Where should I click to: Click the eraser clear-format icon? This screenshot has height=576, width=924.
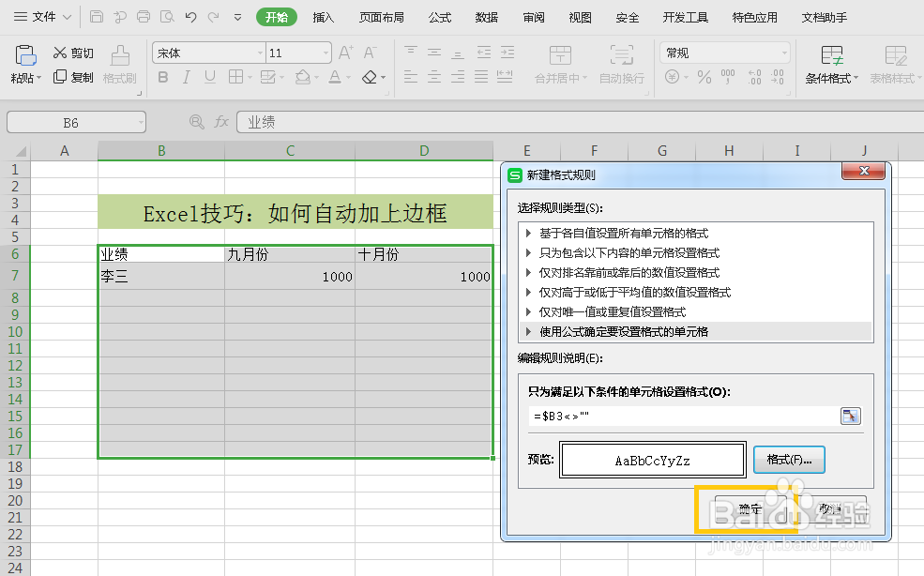coord(370,77)
